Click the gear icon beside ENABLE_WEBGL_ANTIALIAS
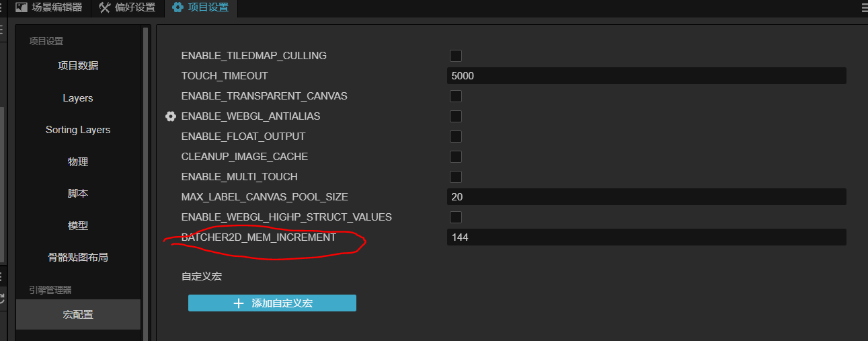 click(x=171, y=116)
